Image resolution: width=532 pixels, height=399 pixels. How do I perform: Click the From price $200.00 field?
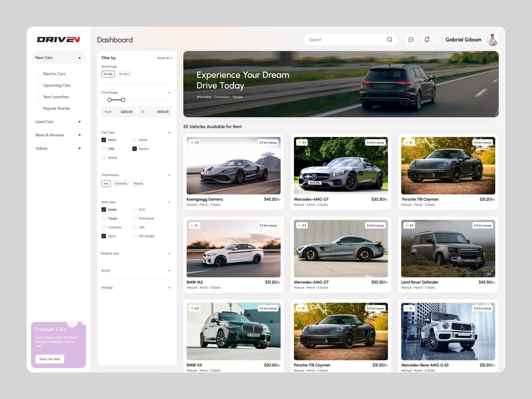coord(118,112)
